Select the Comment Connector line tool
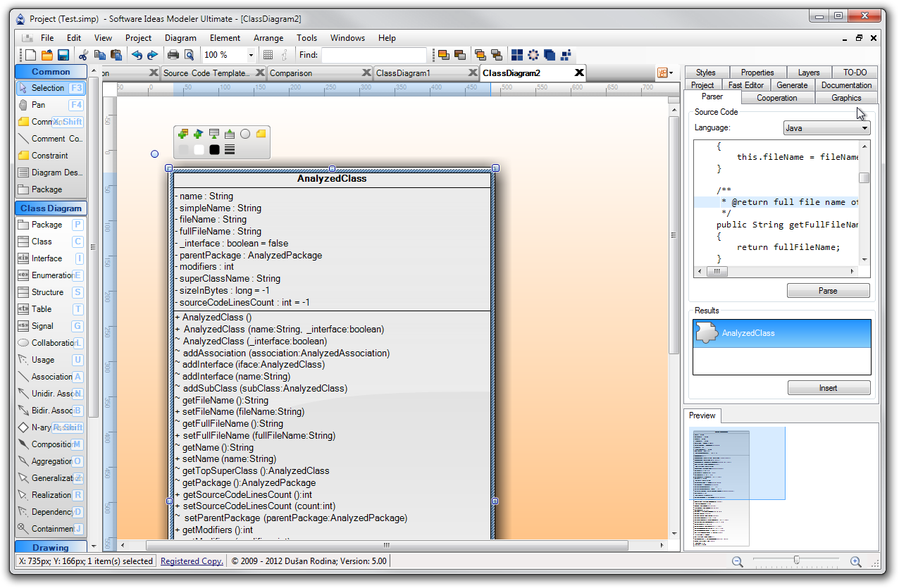This screenshot has height=588, width=899. click(x=51, y=139)
